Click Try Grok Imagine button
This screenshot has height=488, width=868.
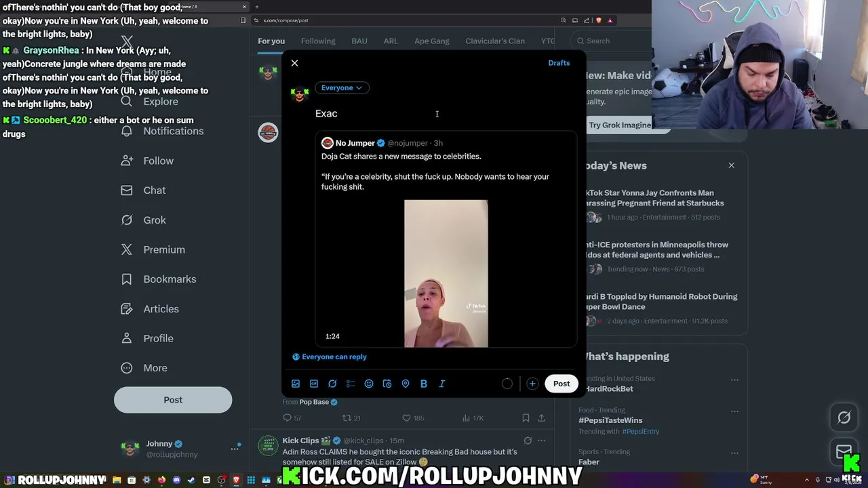(619, 125)
